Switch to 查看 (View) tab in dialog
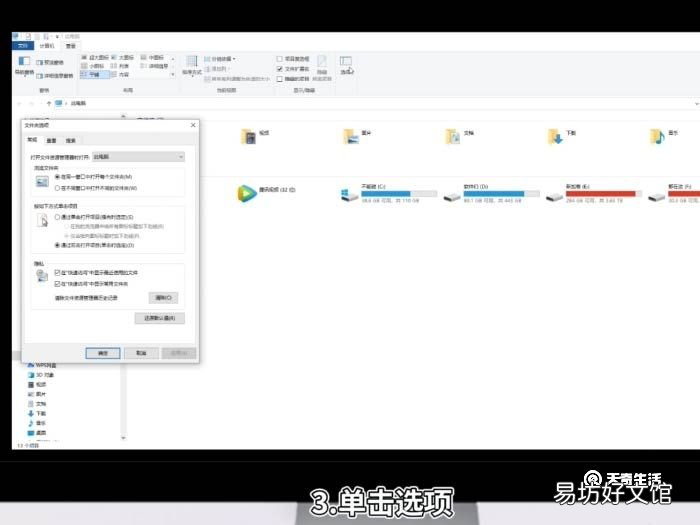Viewport: 700px width, 525px height. pos(51,141)
